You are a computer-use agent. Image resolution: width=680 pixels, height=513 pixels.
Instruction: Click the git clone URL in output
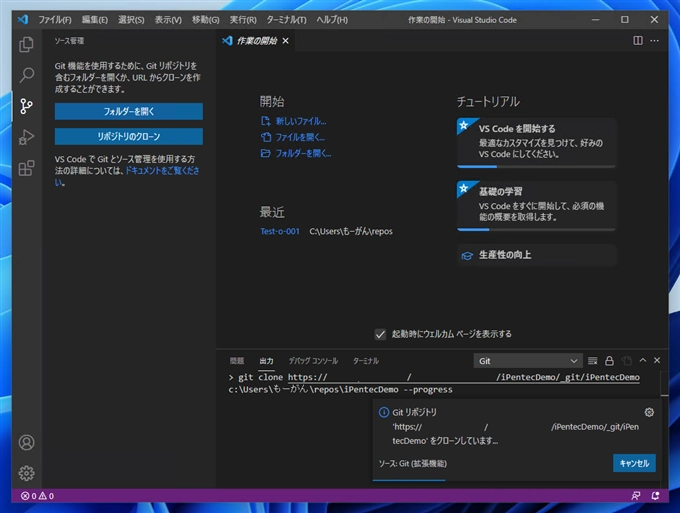point(464,377)
